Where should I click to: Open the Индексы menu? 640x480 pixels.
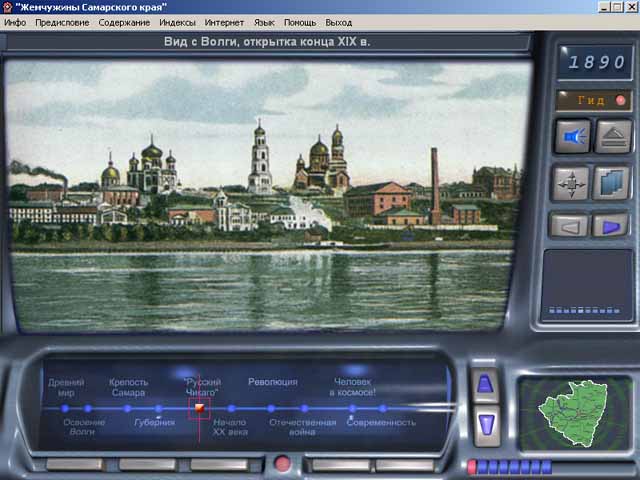[177, 22]
